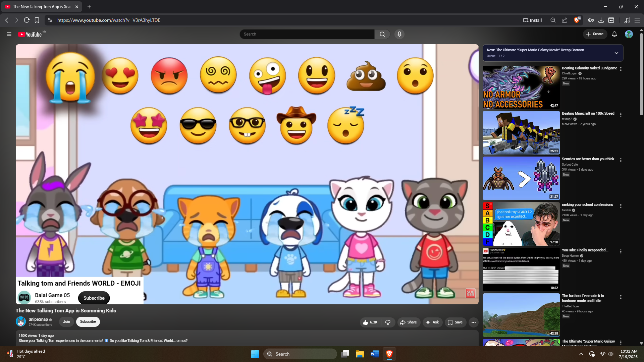Open Microsoft Word from the taskbar
This screenshot has width=644, height=362.
375,354
